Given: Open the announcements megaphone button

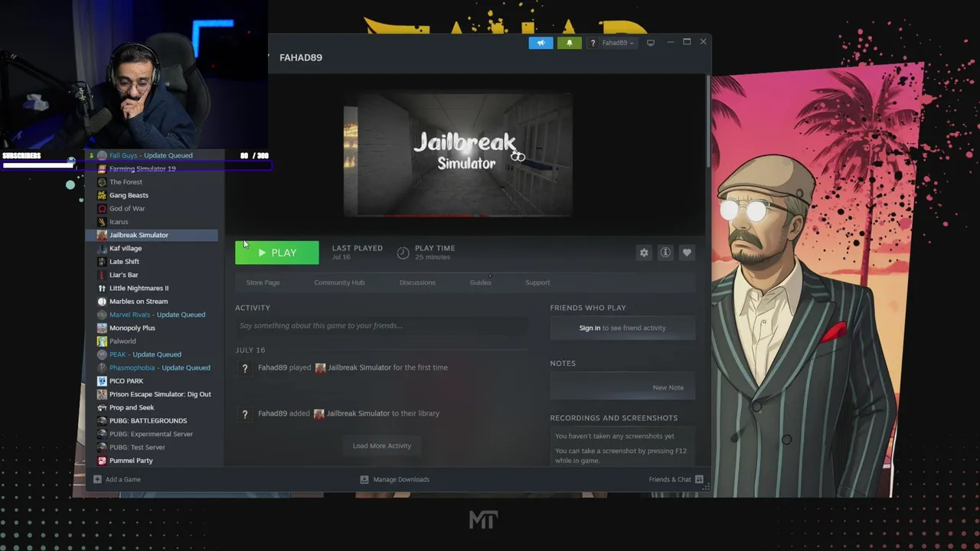Looking at the screenshot, I should point(541,43).
